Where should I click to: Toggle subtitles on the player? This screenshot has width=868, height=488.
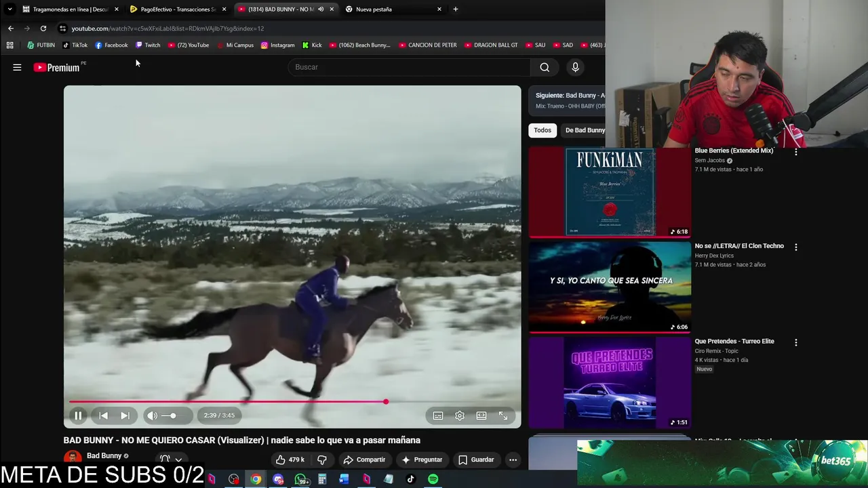point(438,415)
